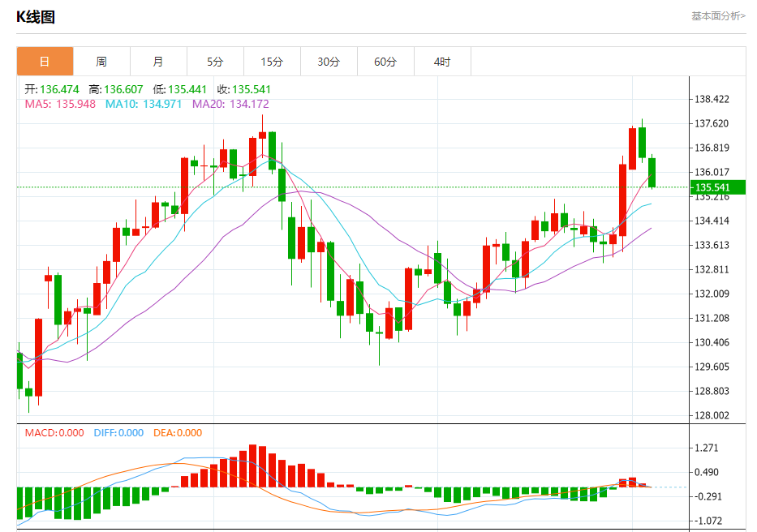Click the high price 136.607
The image size is (757, 532).
coord(123,89)
